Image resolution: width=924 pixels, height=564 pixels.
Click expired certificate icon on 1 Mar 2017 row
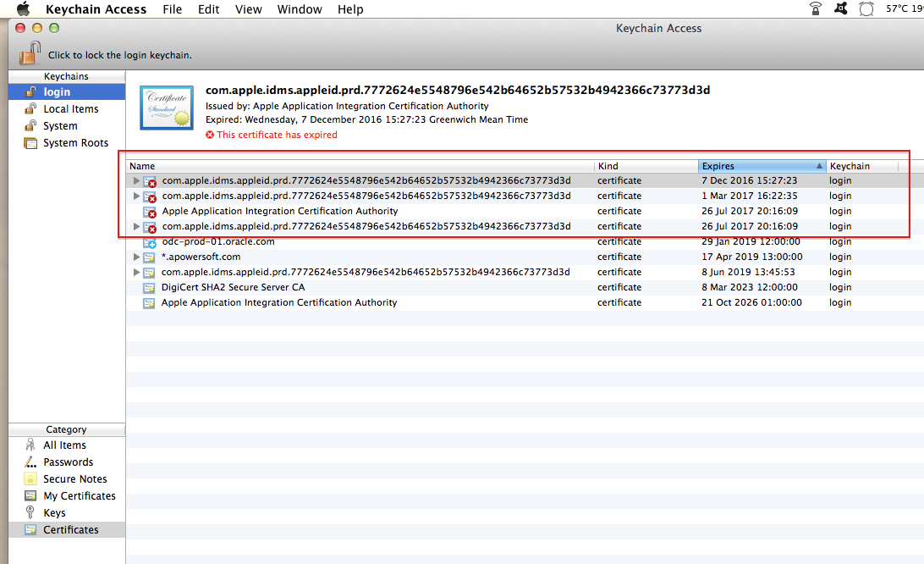click(151, 197)
